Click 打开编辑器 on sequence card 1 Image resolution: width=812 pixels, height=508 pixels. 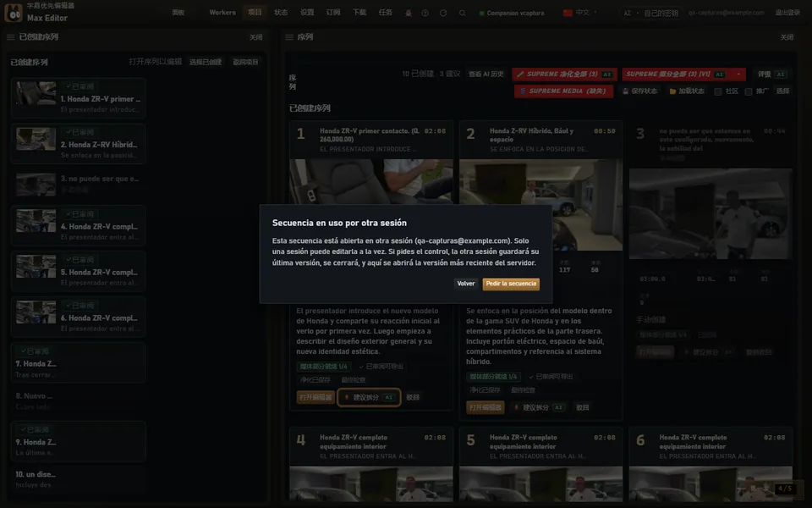(315, 397)
